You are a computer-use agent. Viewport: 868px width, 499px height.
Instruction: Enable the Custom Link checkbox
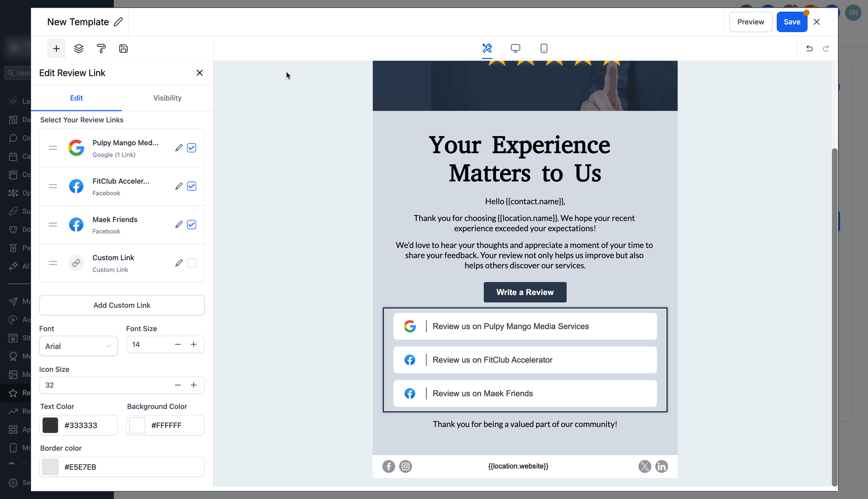(x=192, y=263)
